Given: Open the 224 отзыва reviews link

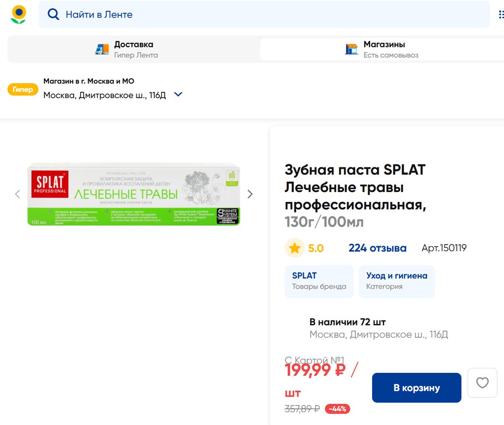Looking at the screenshot, I should point(377,248).
